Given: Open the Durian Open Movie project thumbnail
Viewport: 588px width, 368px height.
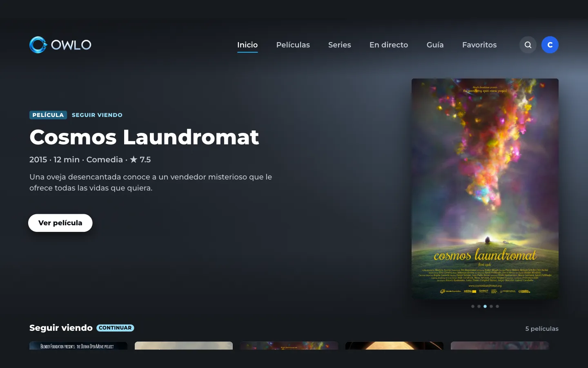Looking at the screenshot, I should tap(78, 346).
